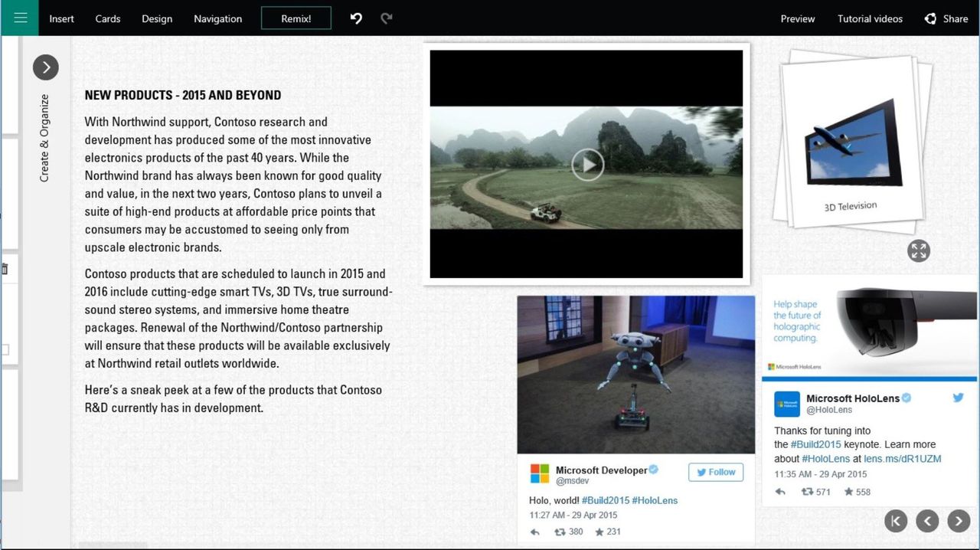
Task: Click the @HoloLens handle
Action: pyautogui.click(x=829, y=410)
